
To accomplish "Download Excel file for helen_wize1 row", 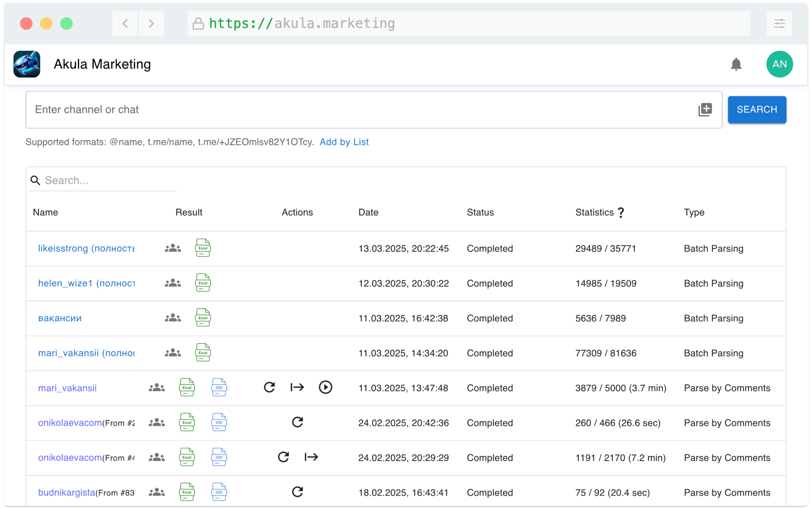I will coord(203,283).
